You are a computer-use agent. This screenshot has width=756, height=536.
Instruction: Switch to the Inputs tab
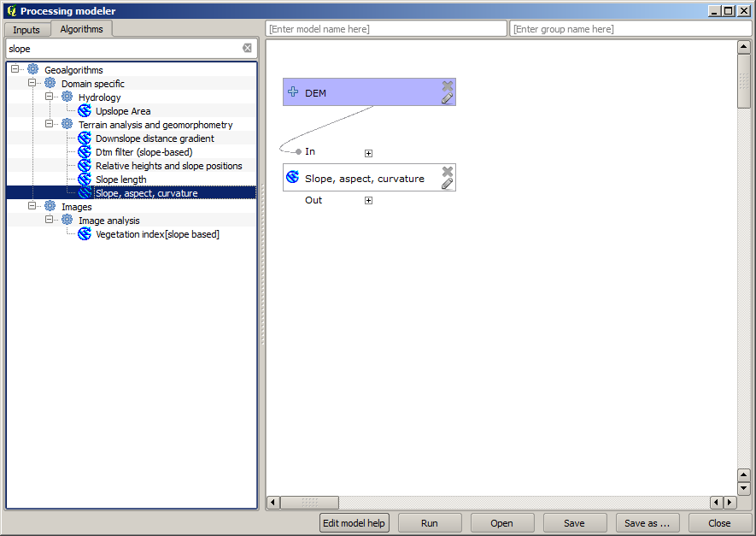[x=26, y=30]
